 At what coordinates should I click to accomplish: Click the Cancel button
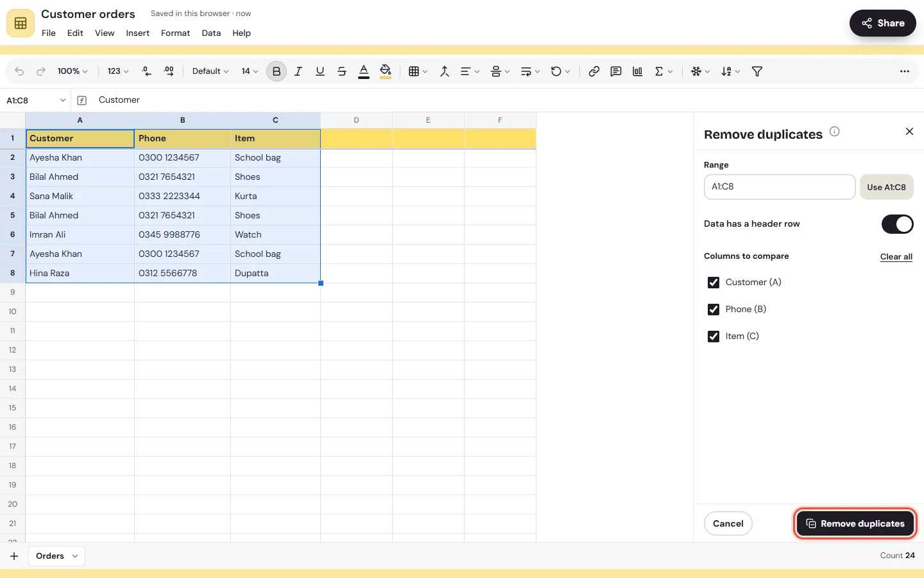click(728, 523)
